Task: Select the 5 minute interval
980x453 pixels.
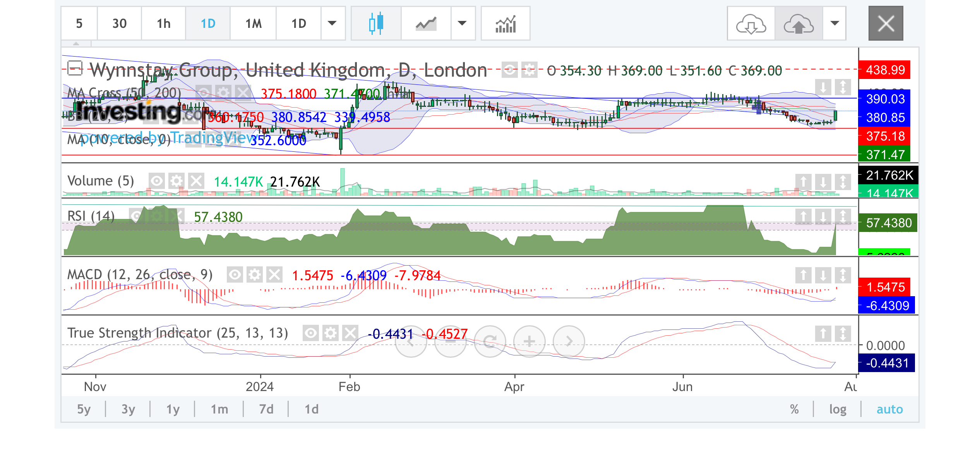Action: point(79,24)
